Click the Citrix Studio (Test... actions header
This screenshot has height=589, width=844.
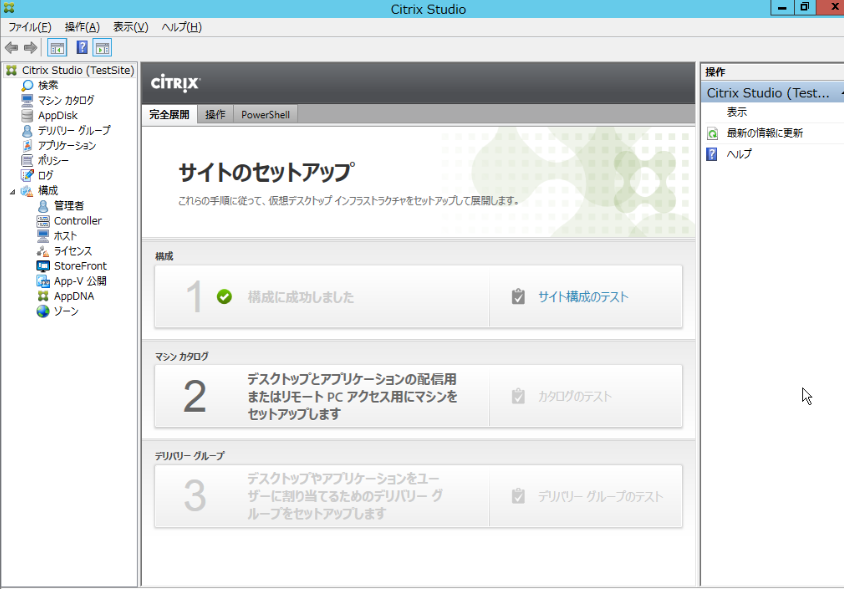click(x=772, y=93)
